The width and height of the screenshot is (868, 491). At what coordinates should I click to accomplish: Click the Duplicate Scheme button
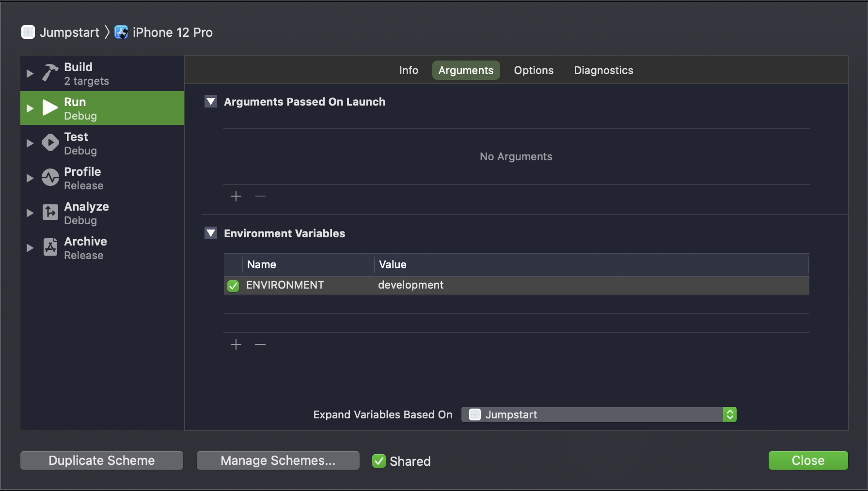(x=102, y=460)
